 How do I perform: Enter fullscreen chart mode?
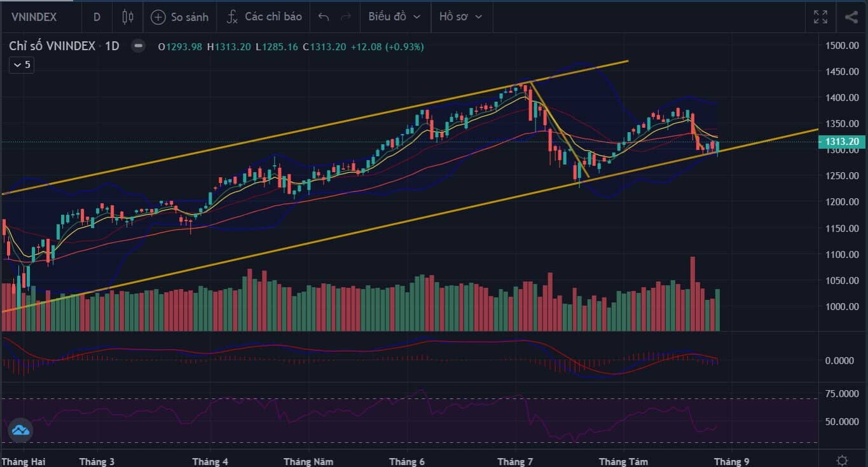pos(821,17)
